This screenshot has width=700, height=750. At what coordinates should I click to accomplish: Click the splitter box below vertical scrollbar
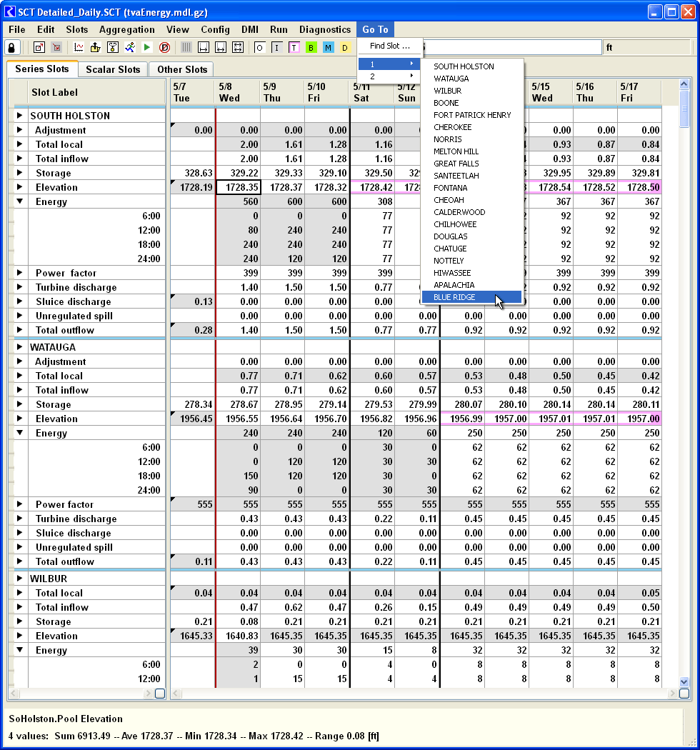(x=684, y=693)
